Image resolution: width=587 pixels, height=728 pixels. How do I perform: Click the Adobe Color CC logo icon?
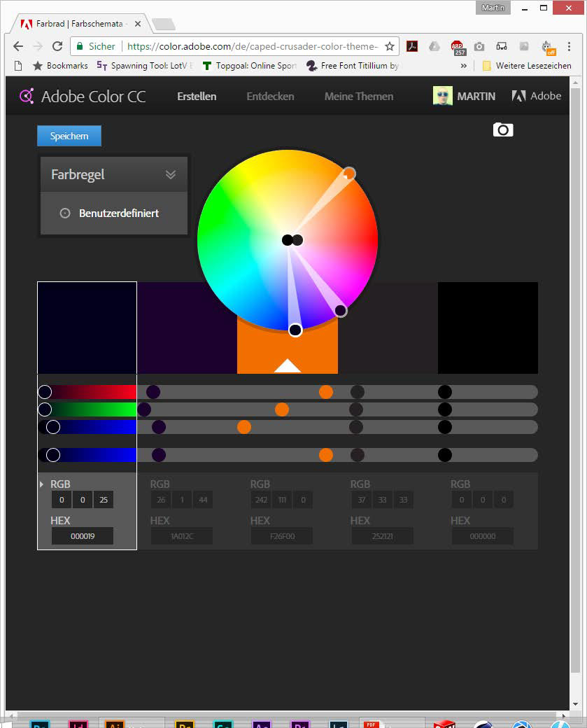click(x=27, y=96)
